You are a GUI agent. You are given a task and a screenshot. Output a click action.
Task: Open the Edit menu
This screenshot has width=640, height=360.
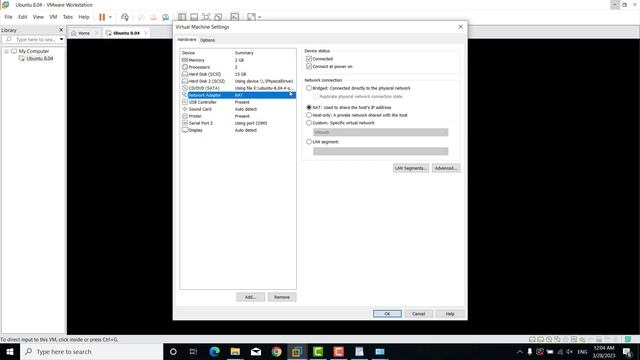click(22, 17)
